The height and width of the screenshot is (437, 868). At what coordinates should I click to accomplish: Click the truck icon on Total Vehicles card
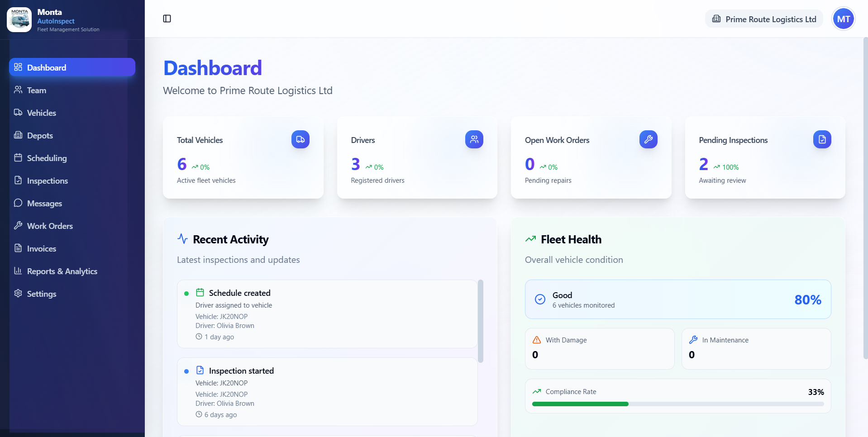pyautogui.click(x=300, y=139)
